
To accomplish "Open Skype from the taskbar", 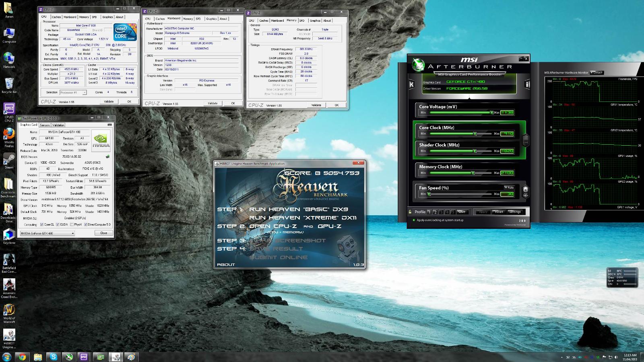I will coord(53,357).
